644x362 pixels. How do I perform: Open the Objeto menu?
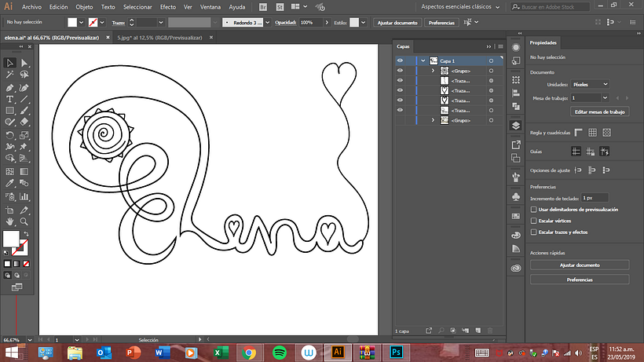pos(84,7)
